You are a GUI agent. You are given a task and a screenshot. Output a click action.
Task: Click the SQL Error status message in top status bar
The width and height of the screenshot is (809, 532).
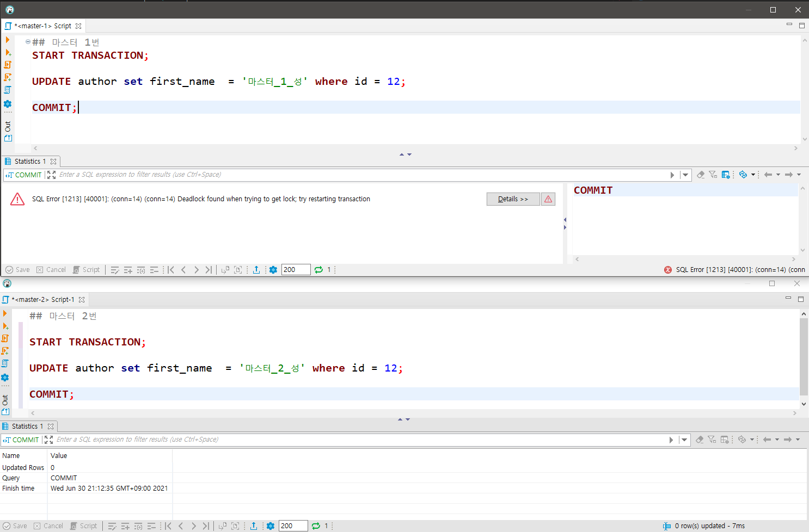[x=735, y=270]
